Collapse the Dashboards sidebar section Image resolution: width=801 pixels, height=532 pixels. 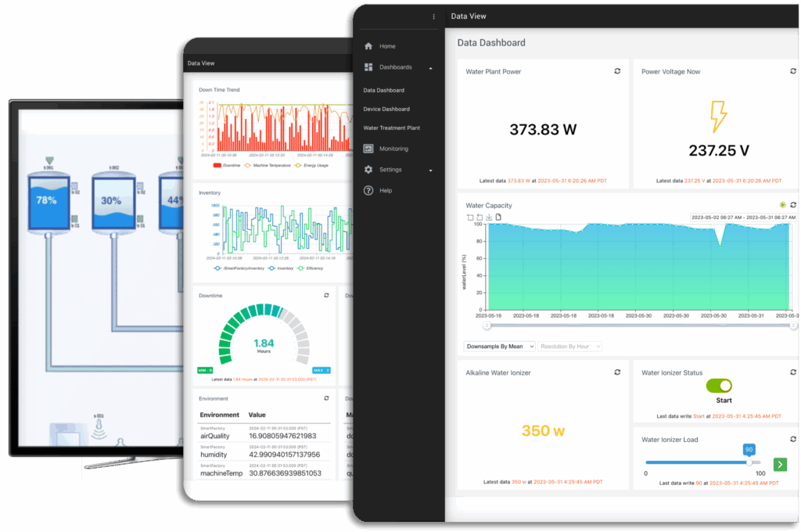click(x=431, y=68)
